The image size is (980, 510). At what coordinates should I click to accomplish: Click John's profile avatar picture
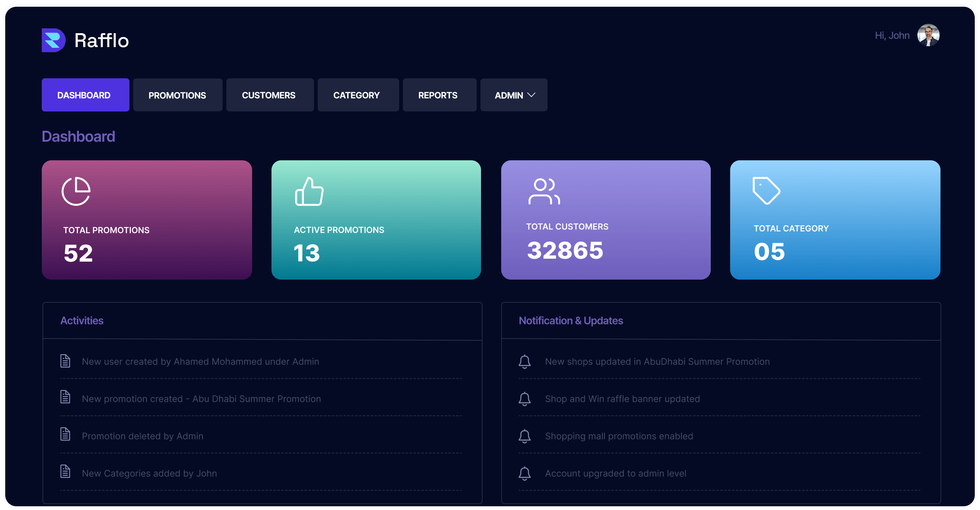[928, 35]
